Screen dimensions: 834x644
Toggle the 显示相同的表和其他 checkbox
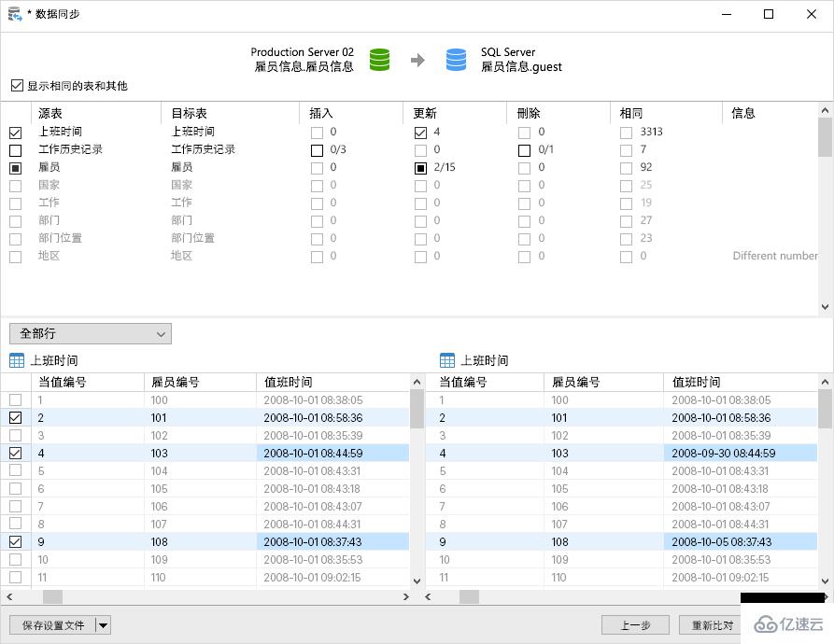(x=17, y=84)
